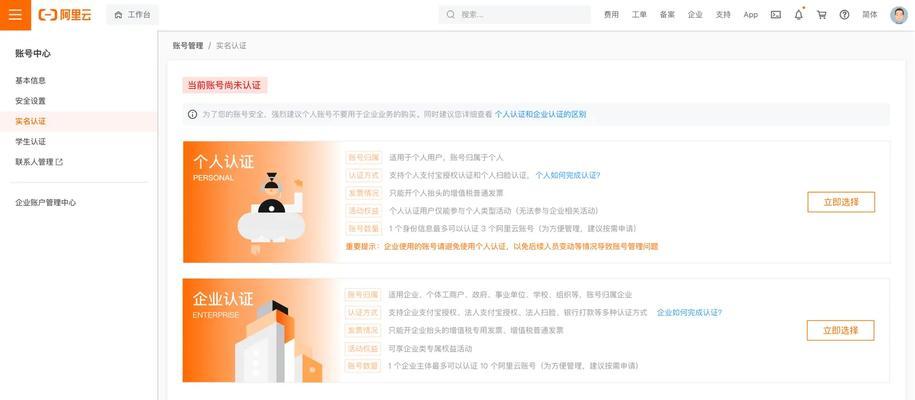Open 企业账户管理中心 in sidebar
This screenshot has width=915, height=400.
46,203
